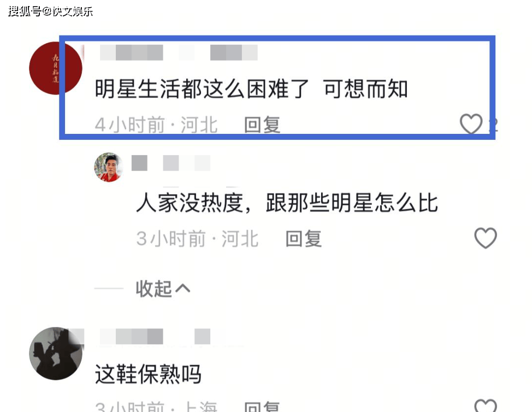Viewport: 532px width, 412px height.
Task: Like the 这鞋保熟吗 comment with heart icon
Action: point(486,405)
